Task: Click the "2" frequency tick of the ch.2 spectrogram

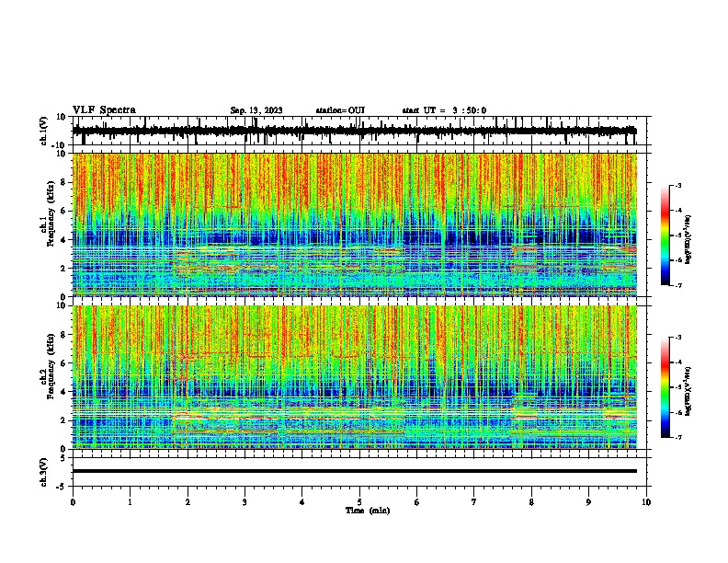Action: pos(63,420)
